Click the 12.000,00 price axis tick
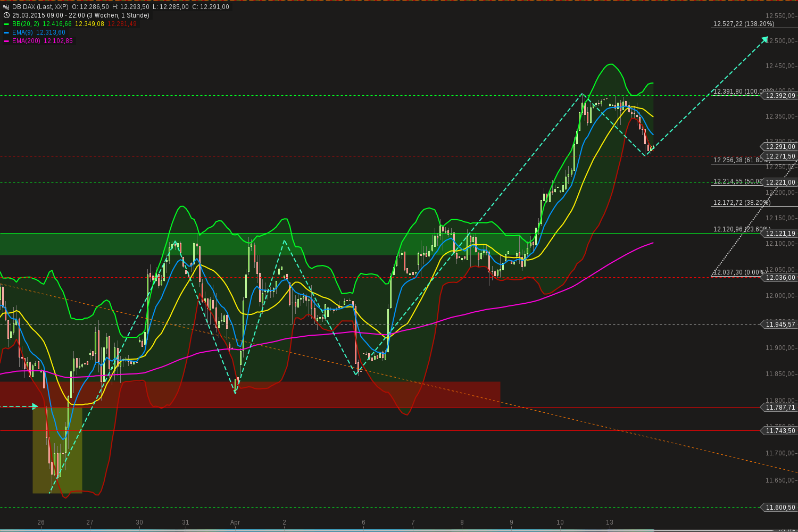This screenshot has width=798, height=532. (780, 296)
